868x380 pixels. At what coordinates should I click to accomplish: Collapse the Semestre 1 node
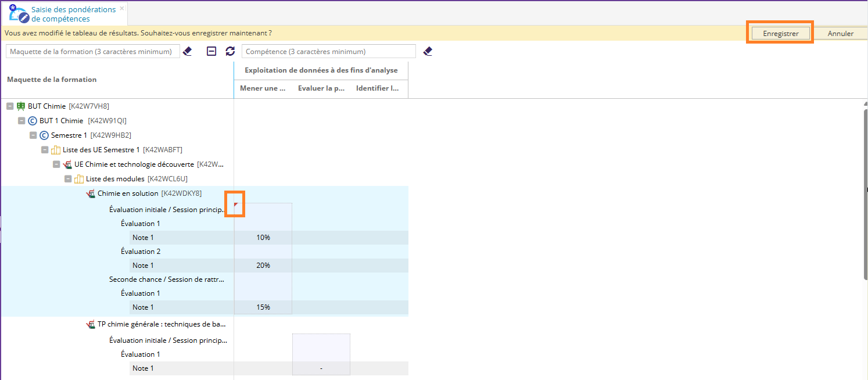(x=33, y=135)
